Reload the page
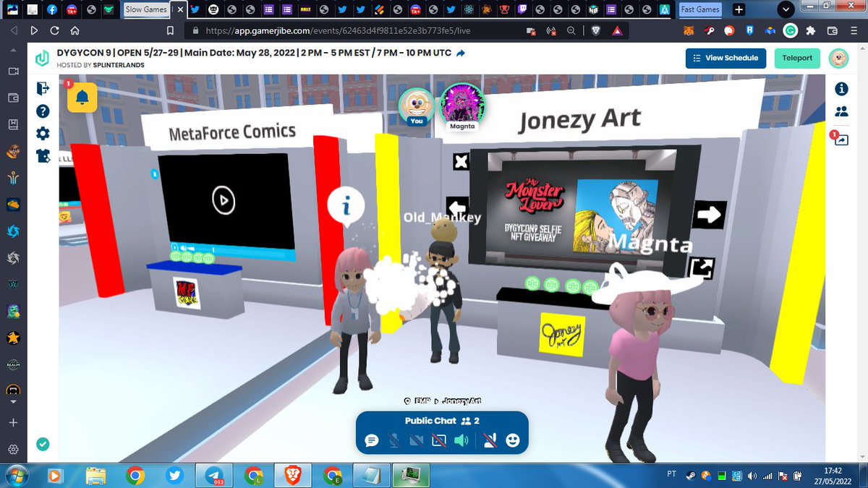 [x=54, y=31]
